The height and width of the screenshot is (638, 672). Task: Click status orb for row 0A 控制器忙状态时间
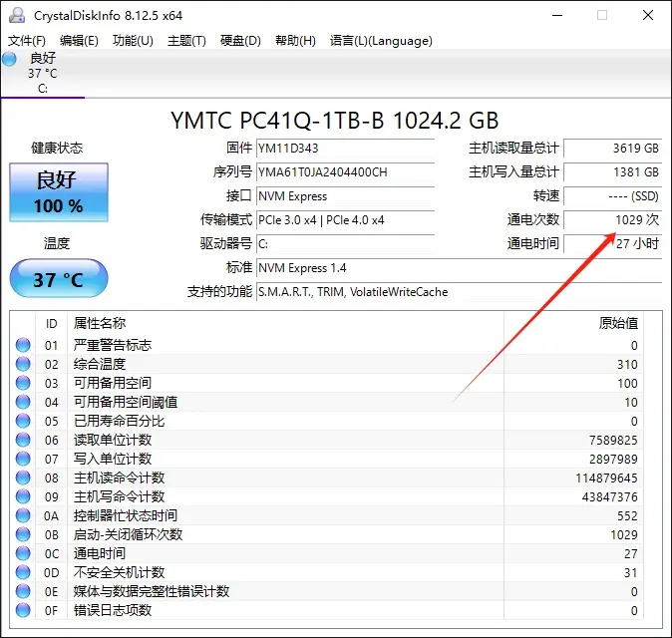coord(23,515)
